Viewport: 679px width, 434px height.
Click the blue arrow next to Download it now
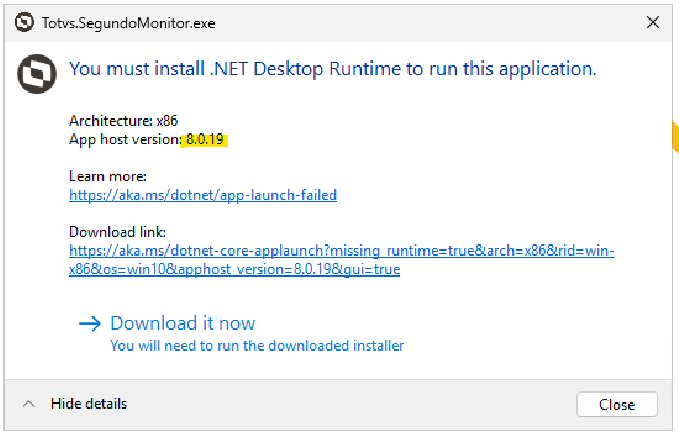pos(90,323)
